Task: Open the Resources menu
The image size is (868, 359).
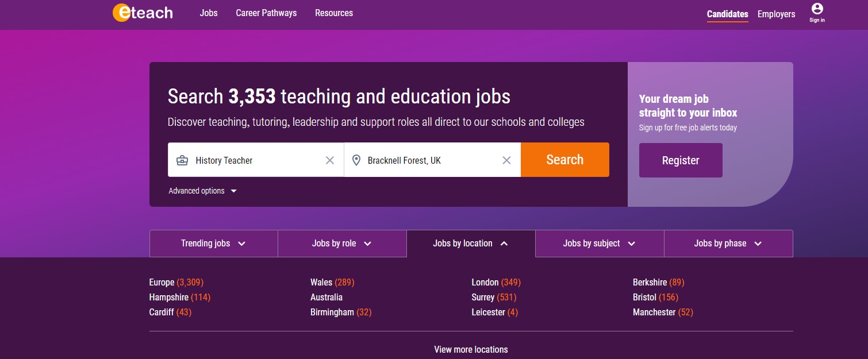Action: (334, 13)
